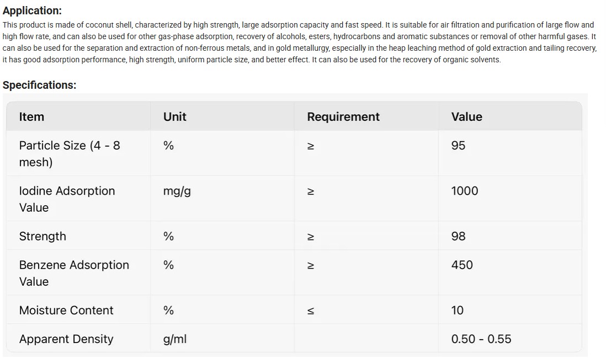Select the Item column header
This screenshot has width=606, height=364.
click(31, 117)
